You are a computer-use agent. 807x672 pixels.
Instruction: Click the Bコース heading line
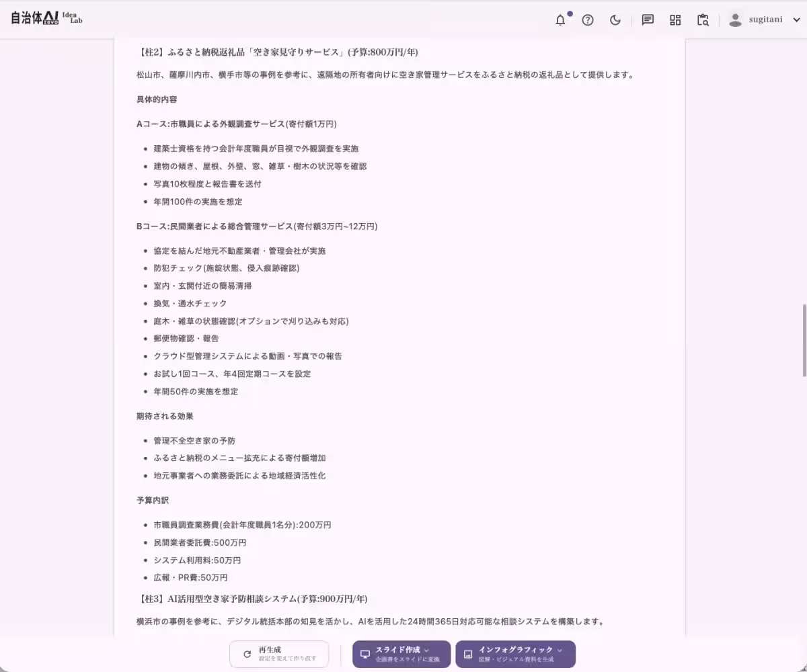pyautogui.click(x=257, y=226)
